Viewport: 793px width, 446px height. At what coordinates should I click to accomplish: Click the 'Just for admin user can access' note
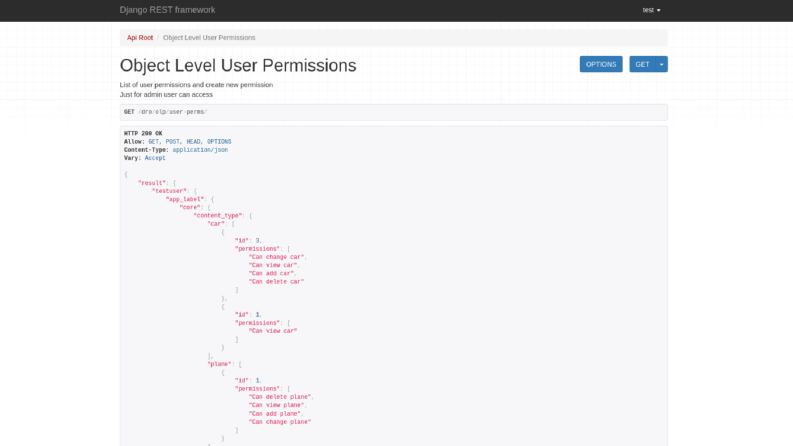pos(166,95)
